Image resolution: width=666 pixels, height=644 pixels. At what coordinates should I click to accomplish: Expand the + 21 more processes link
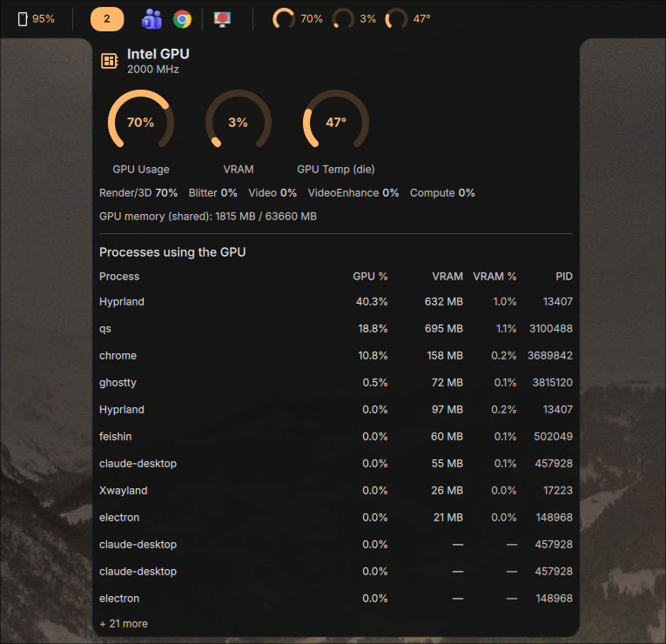click(124, 624)
